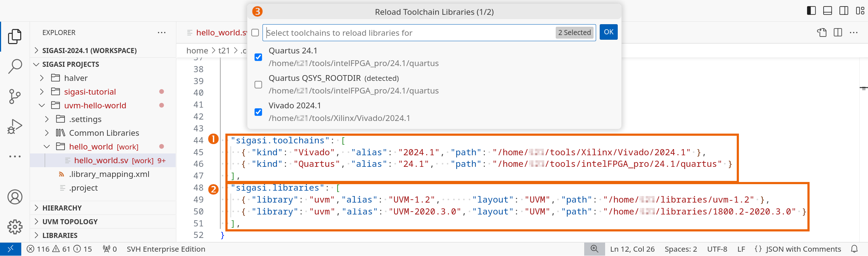Uncheck the Quartus 24.1 toolchain

258,57
